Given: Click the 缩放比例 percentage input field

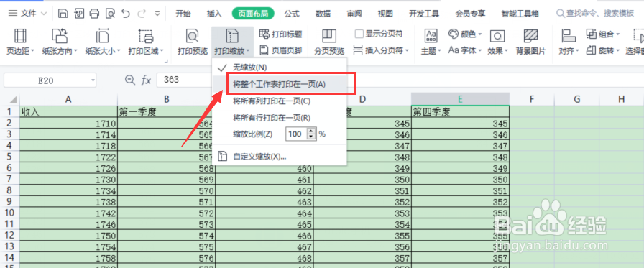Looking at the screenshot, I should 296,134.
